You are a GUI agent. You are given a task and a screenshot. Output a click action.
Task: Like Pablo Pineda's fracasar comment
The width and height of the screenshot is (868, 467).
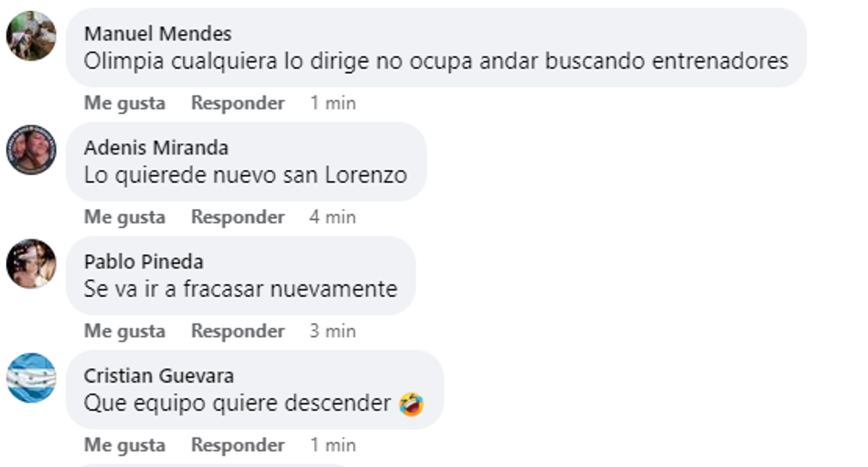125,331
